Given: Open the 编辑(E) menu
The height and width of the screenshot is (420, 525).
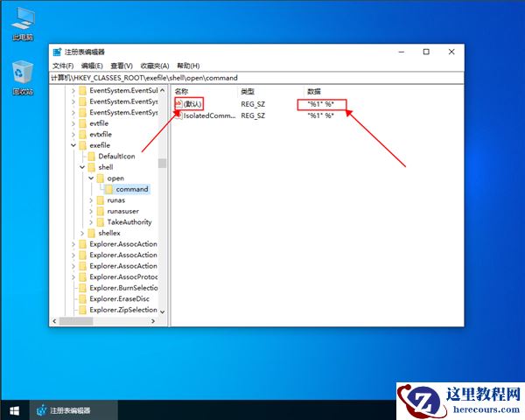Looking at the screenshot, I should [92, 66].
